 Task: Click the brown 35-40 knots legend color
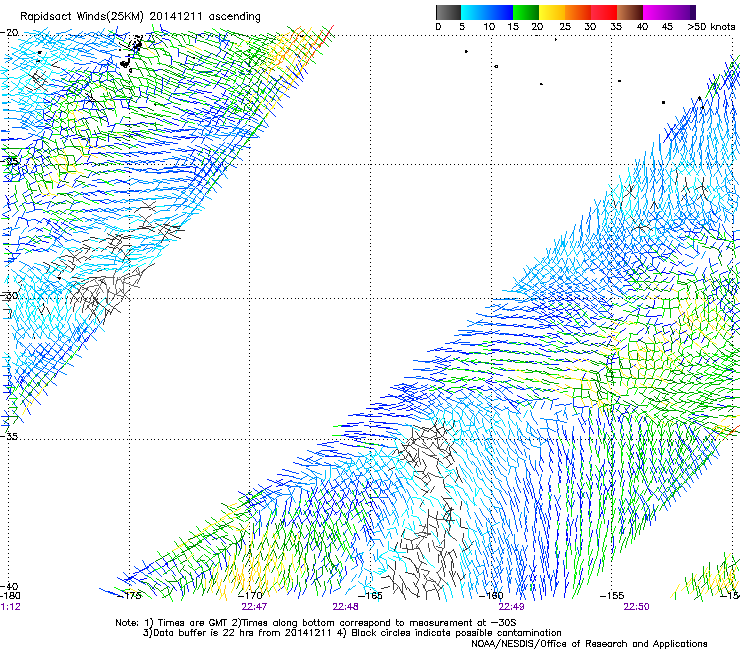click(630, 12)
